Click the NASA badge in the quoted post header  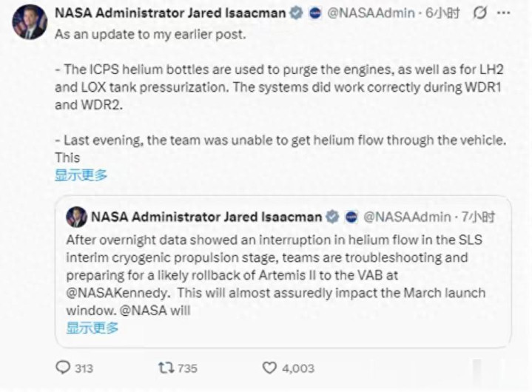click(351, 217)
